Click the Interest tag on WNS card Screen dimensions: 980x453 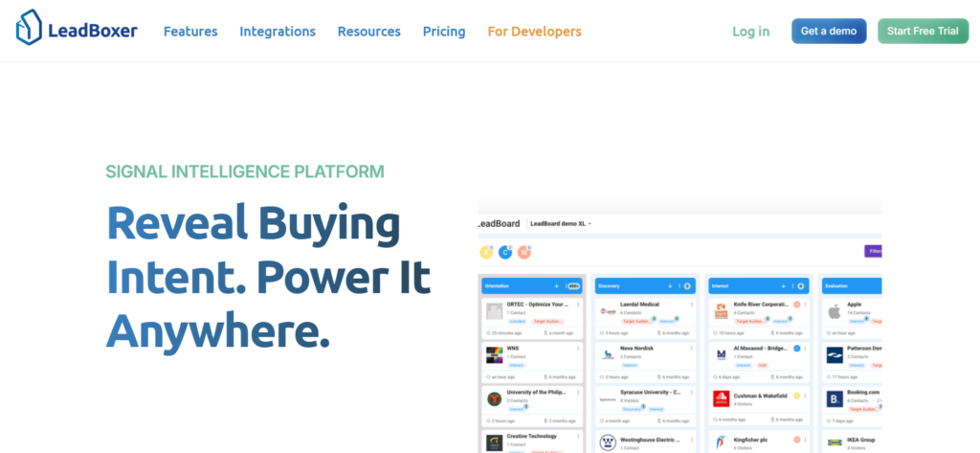click(x=516, y=365)
